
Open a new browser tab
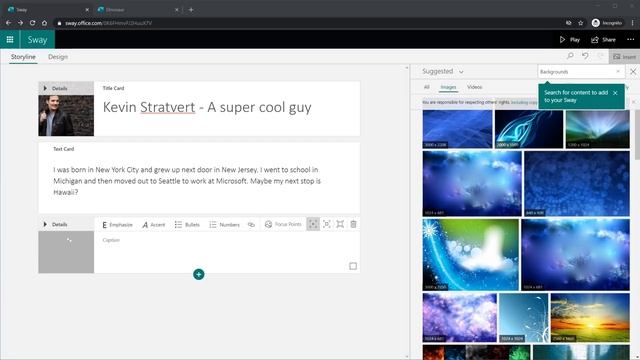(191, 9)
